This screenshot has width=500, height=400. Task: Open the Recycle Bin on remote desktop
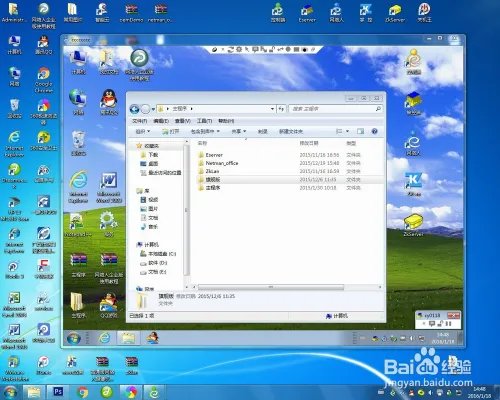tap(78, 143)
